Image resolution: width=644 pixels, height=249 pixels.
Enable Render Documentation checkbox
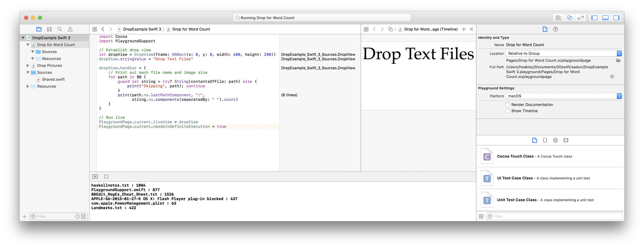pyautogui.click(x=508, y=105)
